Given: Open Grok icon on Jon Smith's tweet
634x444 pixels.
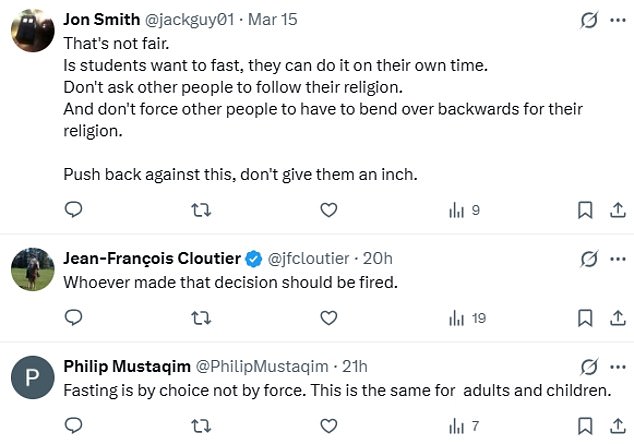Looking at the screenshot, I should coord(589,19).
